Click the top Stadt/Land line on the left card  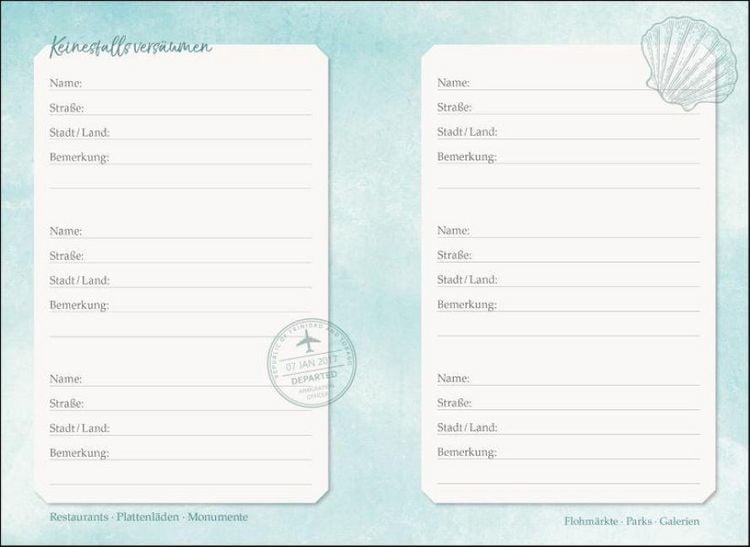180,132
